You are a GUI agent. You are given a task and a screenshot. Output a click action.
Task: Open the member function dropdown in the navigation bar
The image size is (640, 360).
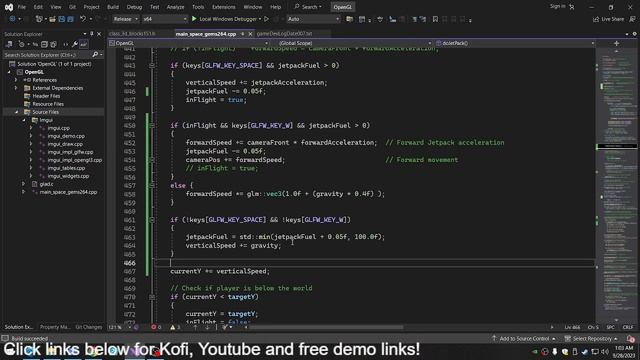point(515,43)
